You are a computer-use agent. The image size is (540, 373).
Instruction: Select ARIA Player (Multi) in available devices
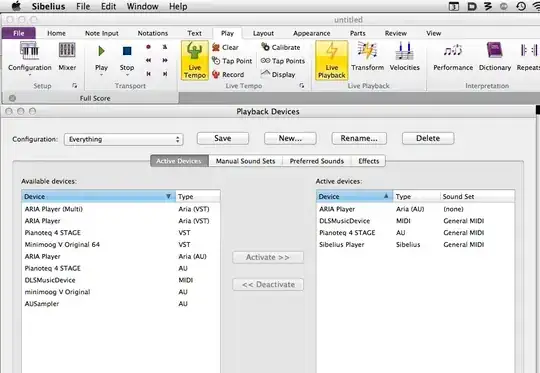point(121,209)
